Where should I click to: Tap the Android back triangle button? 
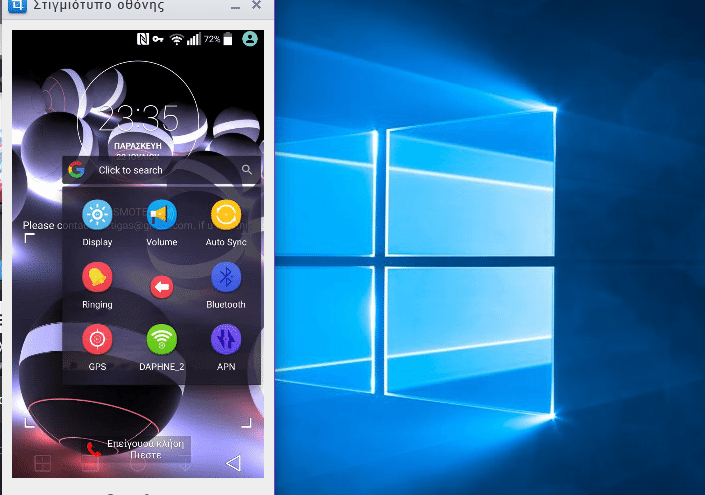233,463
